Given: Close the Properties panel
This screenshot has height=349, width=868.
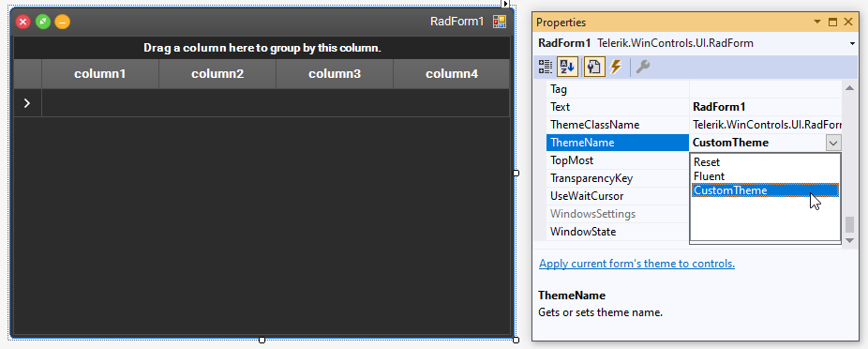Looking at the screenshot, I should pyautogui.click(x=848, y=23).
